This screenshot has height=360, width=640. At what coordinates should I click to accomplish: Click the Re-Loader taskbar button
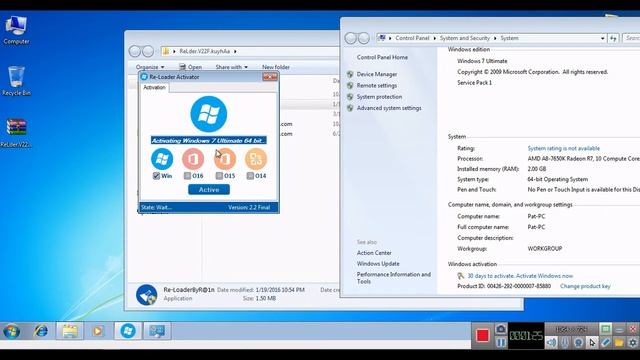(x=128, y=331)
